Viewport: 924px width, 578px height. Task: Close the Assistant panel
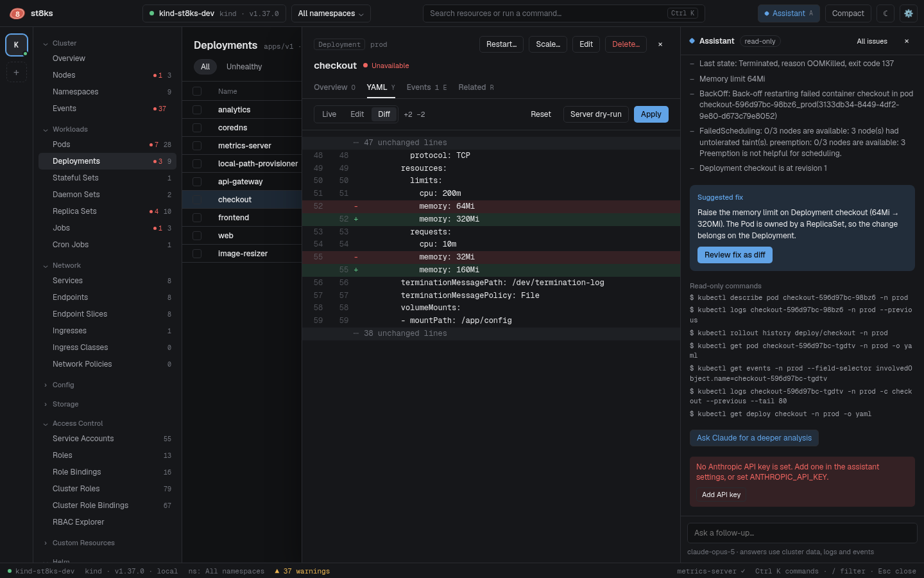907,41
